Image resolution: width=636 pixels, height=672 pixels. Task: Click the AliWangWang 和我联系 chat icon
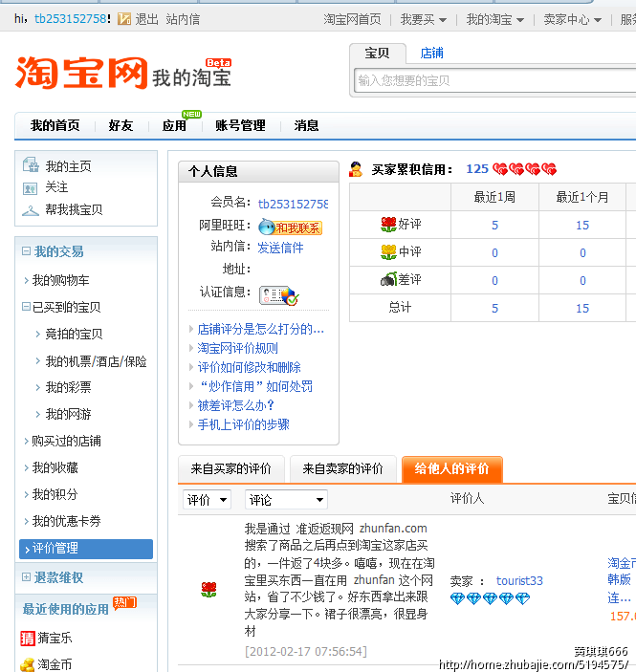(290, 227)
